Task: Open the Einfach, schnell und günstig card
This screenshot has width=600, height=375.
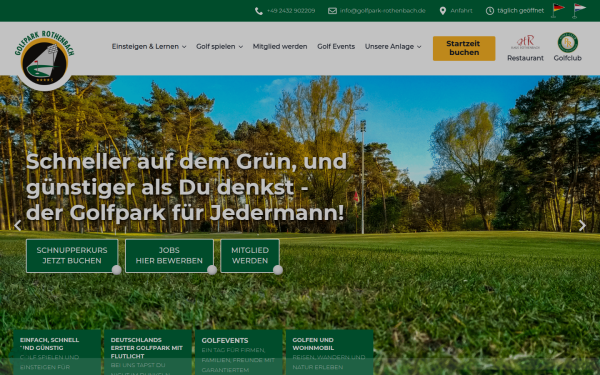Action: click(57, 352)
